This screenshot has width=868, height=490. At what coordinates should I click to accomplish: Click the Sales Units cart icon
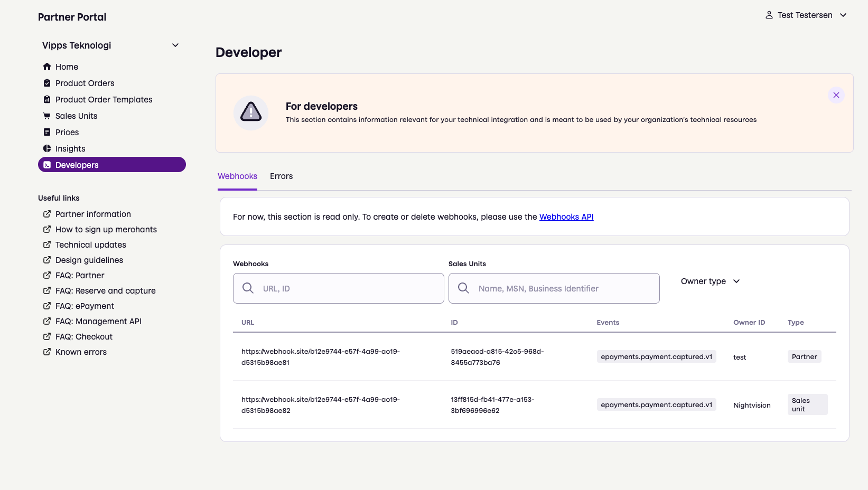pyautogui.click(x=47, y=116)
